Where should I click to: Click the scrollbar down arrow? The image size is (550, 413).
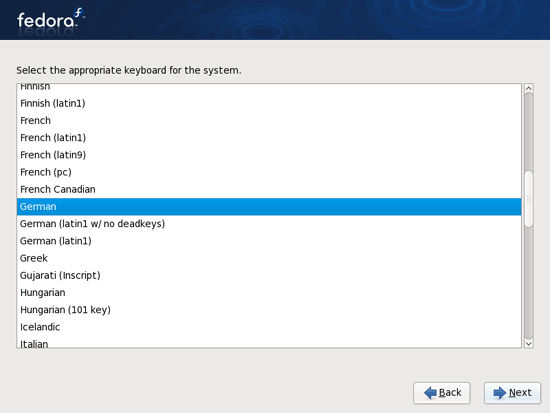pos(529,343)
